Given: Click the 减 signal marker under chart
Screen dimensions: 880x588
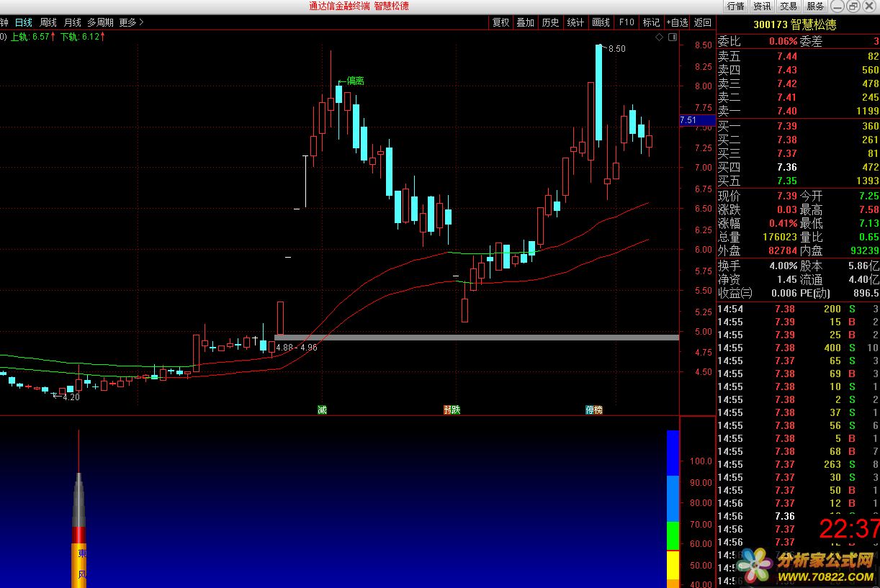Looking at the screenshot, I should tap(322, 410).
